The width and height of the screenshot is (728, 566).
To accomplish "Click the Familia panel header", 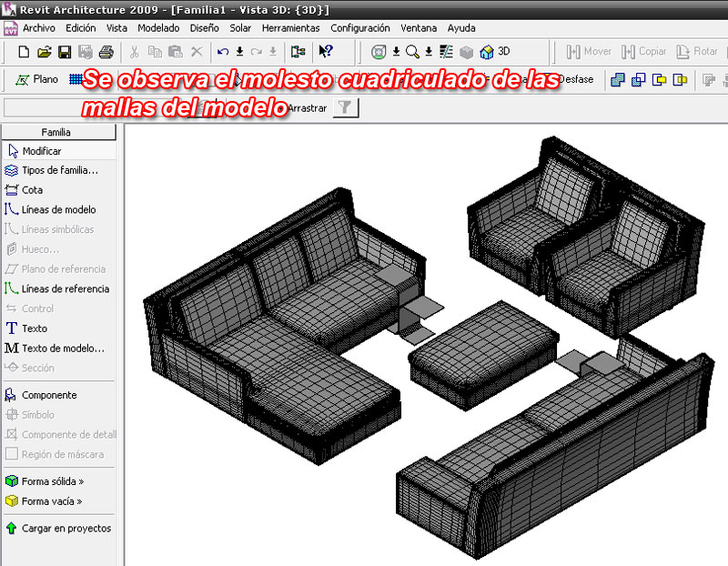I will pos(58,132).
